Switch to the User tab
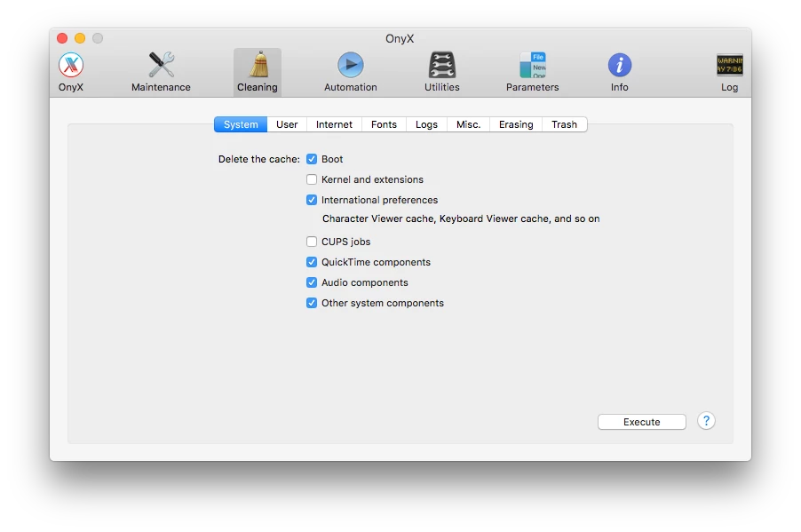 point(287,124)
